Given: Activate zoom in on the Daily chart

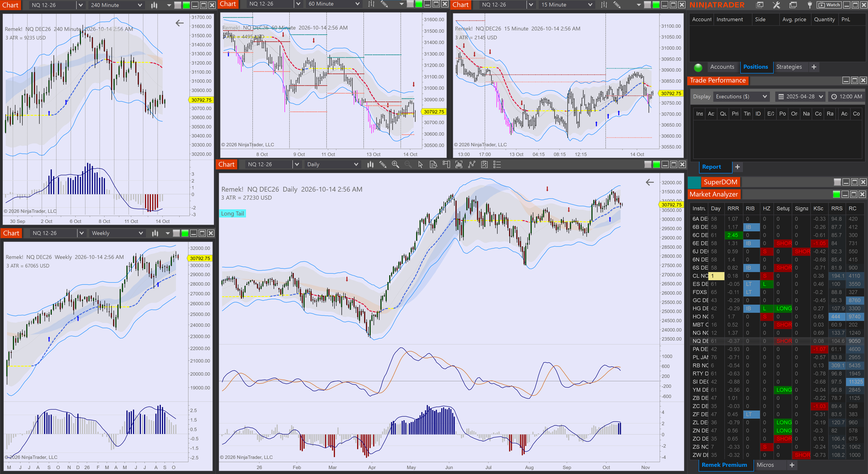Looking at the screenshot, I should pyautogui.click(x=395, y=165).
